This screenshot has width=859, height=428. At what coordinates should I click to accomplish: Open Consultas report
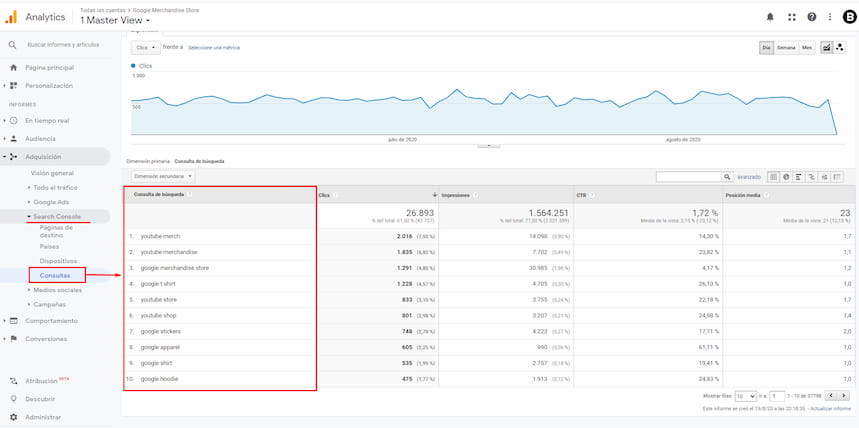tap(55, 275)
